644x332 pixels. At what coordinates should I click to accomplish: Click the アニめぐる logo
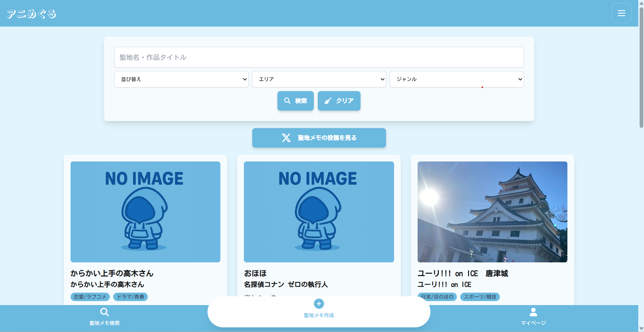pyautogui.click(x=31, y=13)
